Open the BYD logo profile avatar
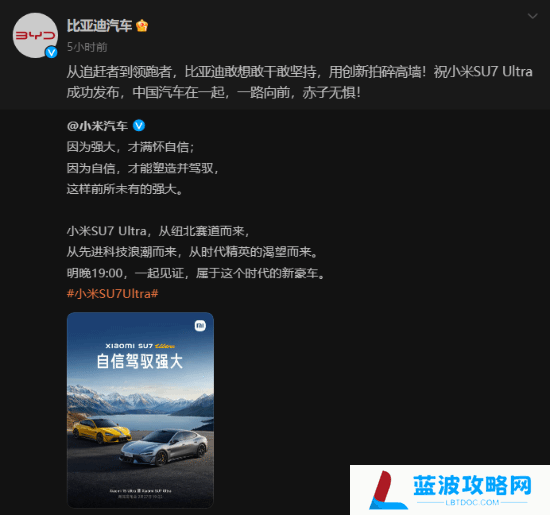Viewport: 550px width, 515px height. [x=35, y=35]
